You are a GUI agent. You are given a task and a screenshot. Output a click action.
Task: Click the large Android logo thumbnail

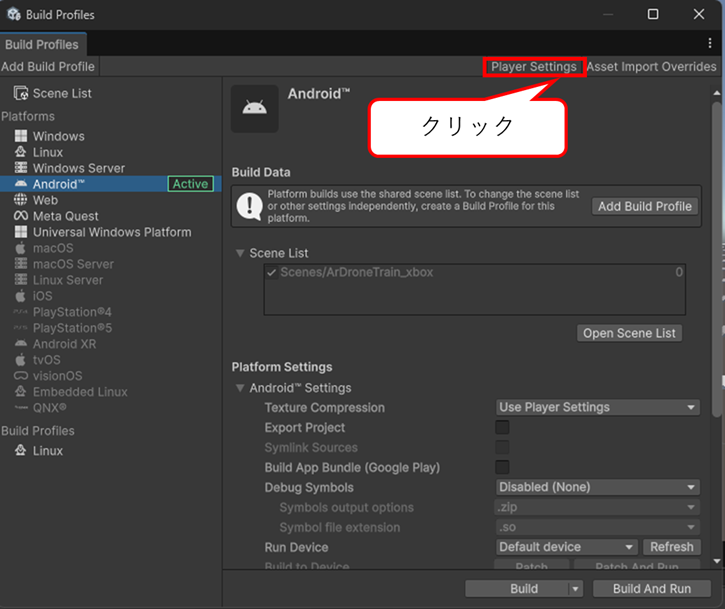pos(255,109)
